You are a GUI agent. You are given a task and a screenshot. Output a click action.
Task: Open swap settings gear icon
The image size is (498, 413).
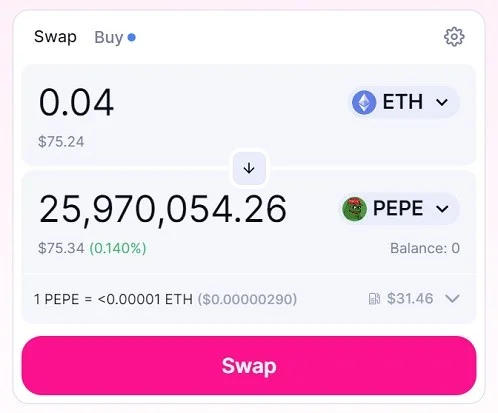[x=454, y=37]
